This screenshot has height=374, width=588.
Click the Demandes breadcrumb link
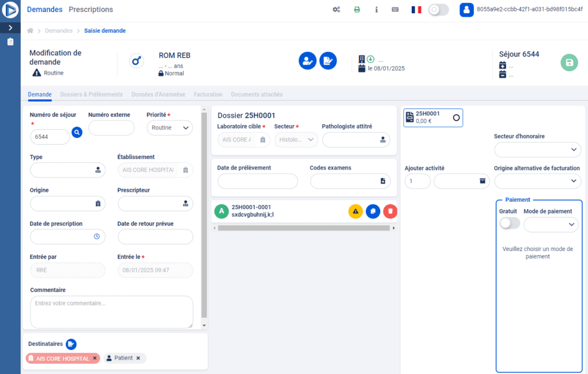(59, 30)
